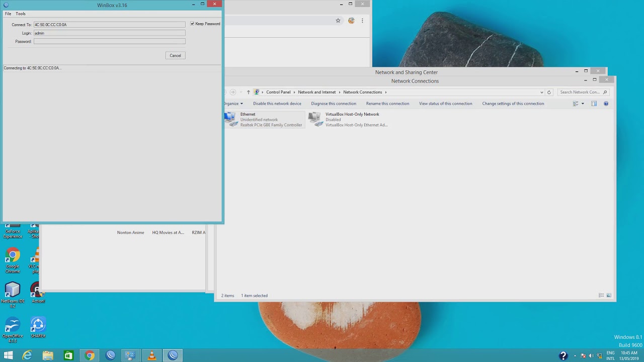This screenshot has width=644, height=362.
Task: Cancel the WinBox connection attempt
Action: click(175, 55)
